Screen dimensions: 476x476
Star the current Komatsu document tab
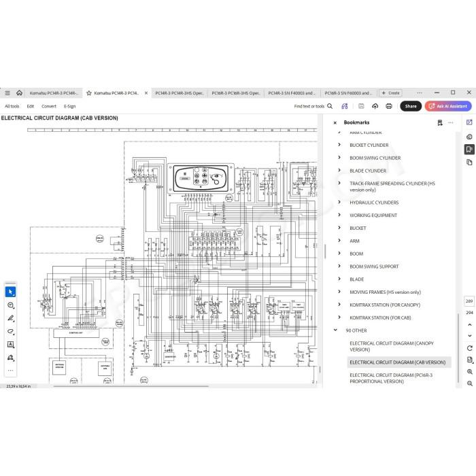click(x=89, y=93)
